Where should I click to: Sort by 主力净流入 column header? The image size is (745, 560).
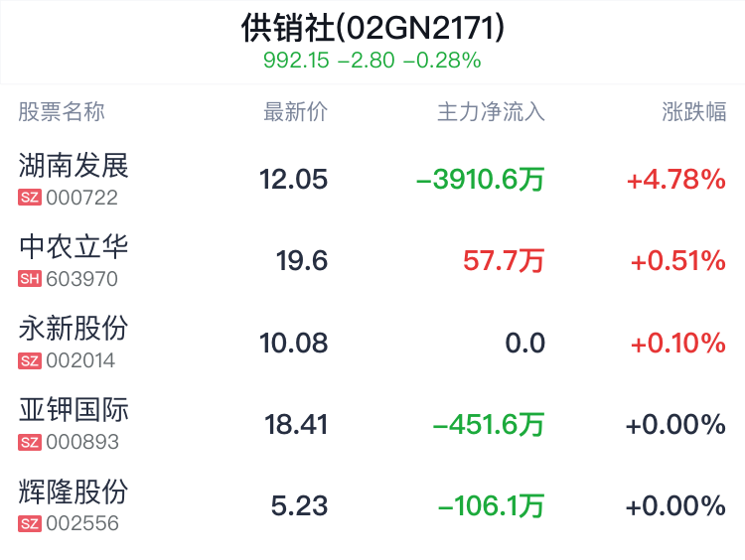[x=491, y=112]
